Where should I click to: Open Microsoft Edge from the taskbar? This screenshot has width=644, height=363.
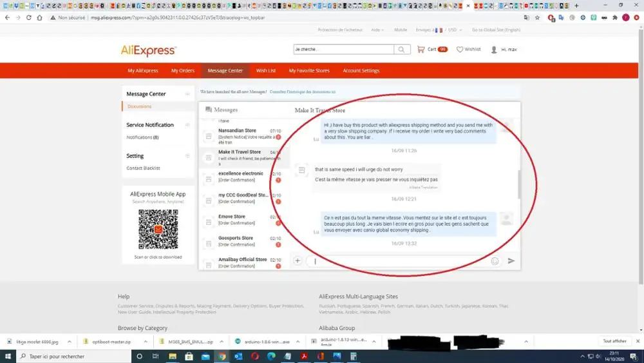[x=271, y=356]
